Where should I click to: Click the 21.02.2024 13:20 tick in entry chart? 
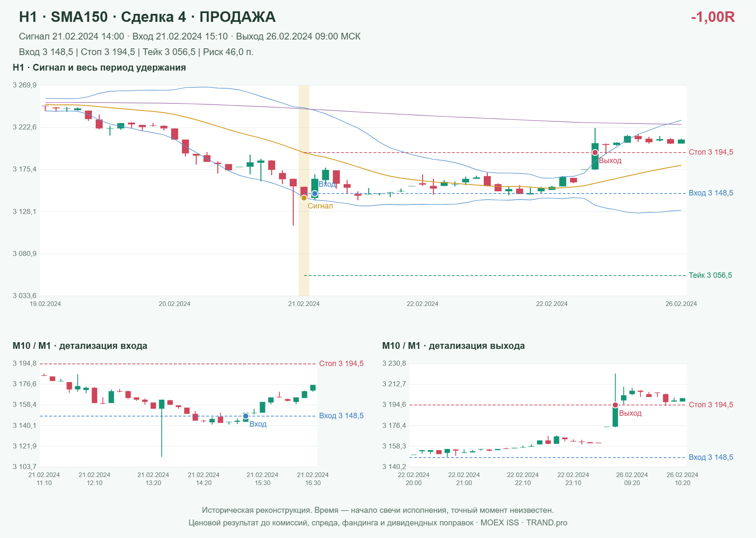pyautogui.click(x=153, y=479)
